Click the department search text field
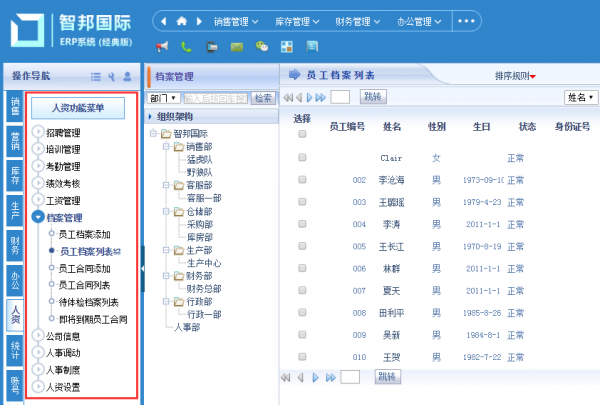This screenshot has width=600, height=405. tap(216, 98)
